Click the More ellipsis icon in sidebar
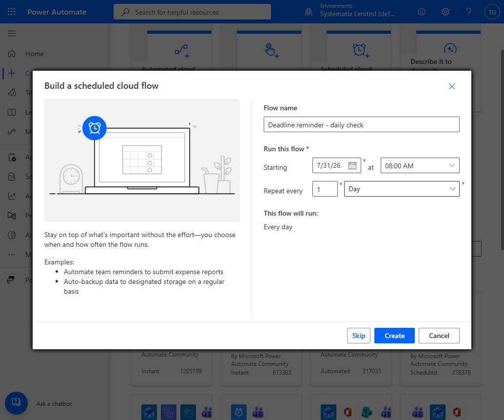 click(12, 255)
